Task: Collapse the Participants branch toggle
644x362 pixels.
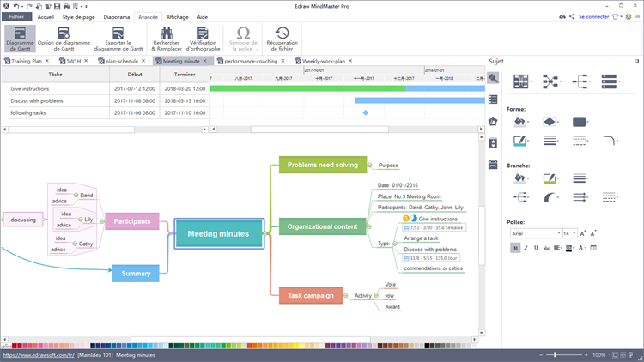Action: click(x=102, y=221)
